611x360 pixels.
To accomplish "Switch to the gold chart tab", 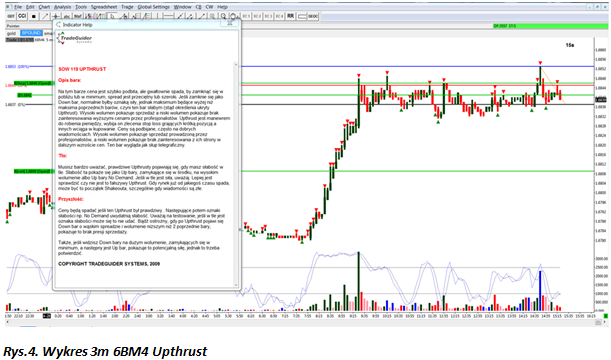I will (x=12, y=33).
